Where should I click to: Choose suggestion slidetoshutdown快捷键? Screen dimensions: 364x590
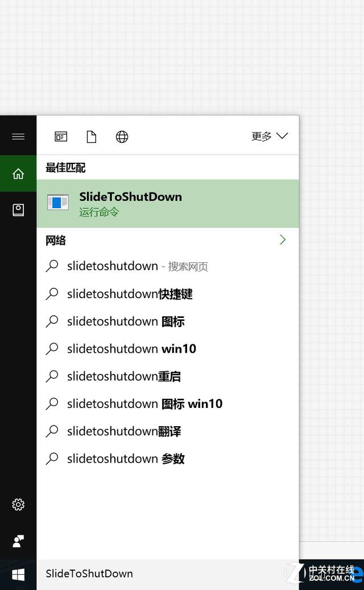(x=168, y=294)
